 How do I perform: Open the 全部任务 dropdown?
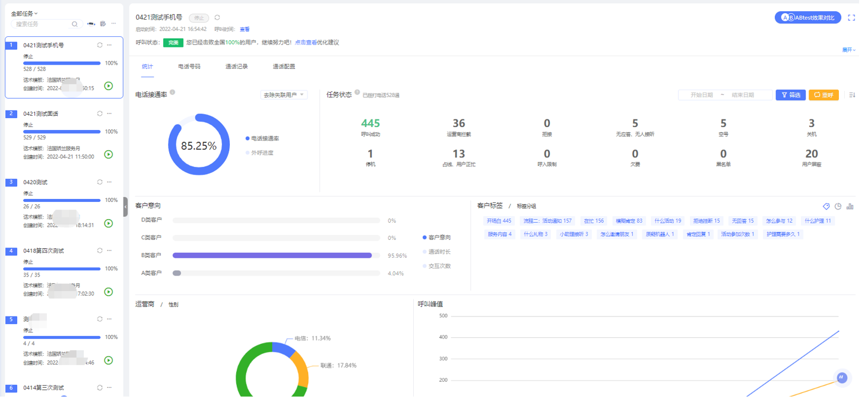pyautogui.click(x=24, y=13)
